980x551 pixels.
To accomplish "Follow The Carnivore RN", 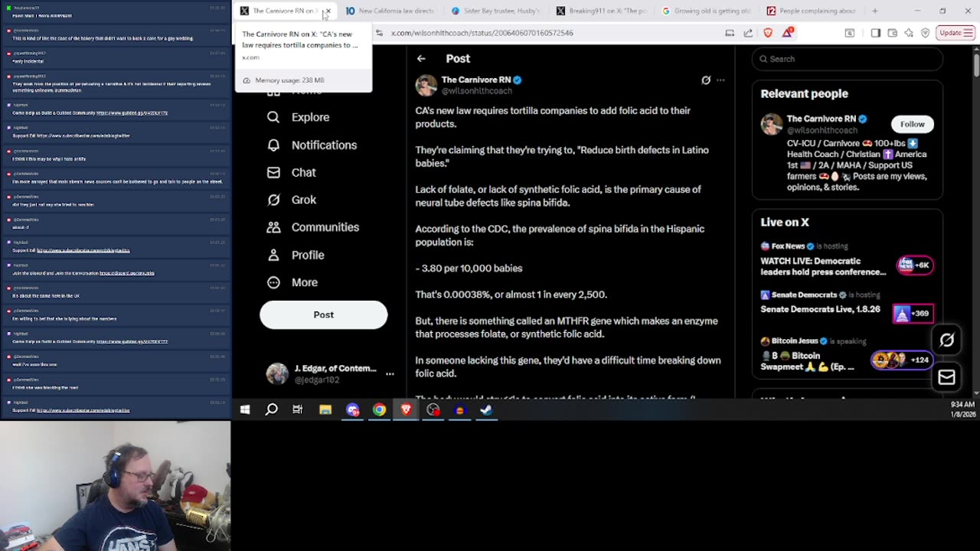I will [912, 124].
